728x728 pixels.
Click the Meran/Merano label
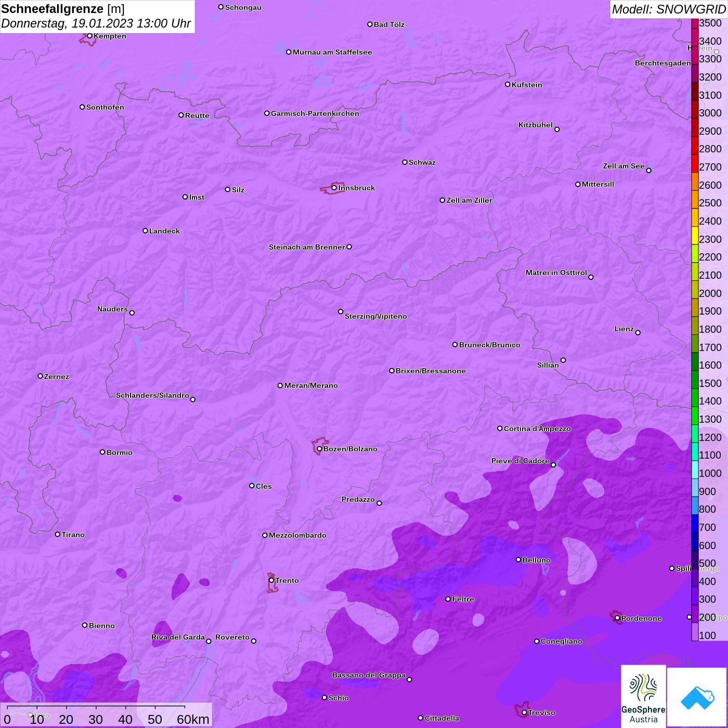coord(311,385)
